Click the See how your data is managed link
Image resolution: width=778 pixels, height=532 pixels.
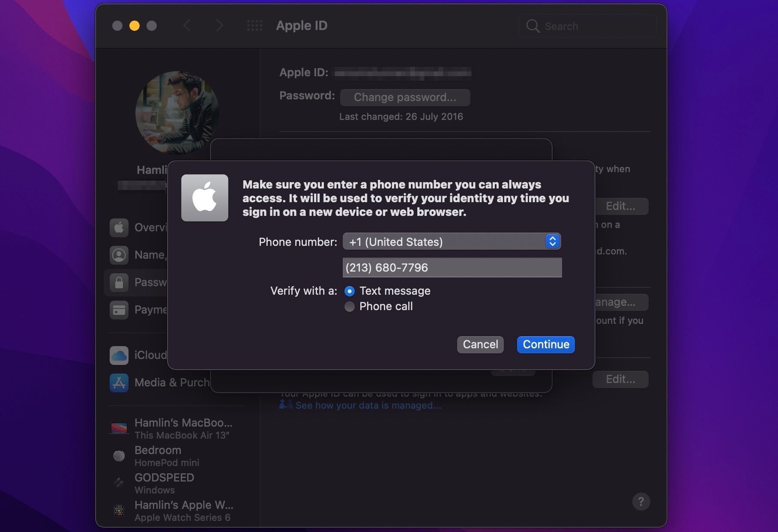368,405
